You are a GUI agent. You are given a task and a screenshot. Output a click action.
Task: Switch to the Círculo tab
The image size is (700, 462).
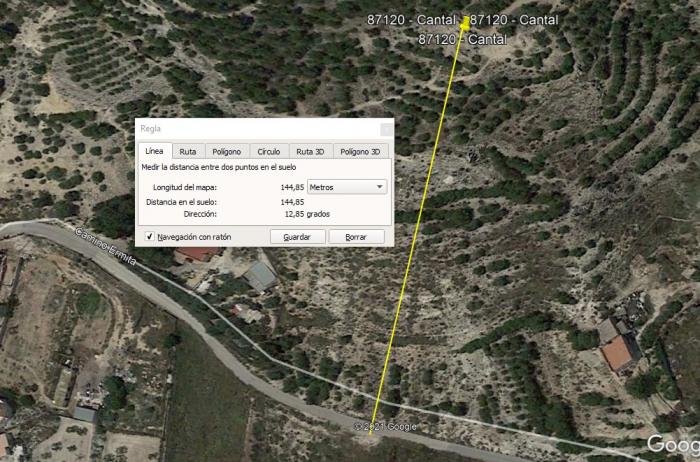coord(269,152)
